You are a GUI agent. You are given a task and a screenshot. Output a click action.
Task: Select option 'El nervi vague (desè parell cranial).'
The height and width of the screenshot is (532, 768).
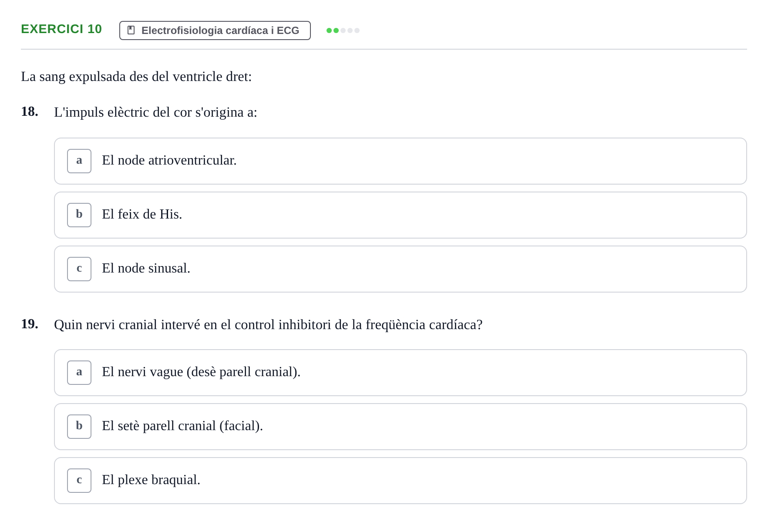pyautogui.click(x=401, y=373)
